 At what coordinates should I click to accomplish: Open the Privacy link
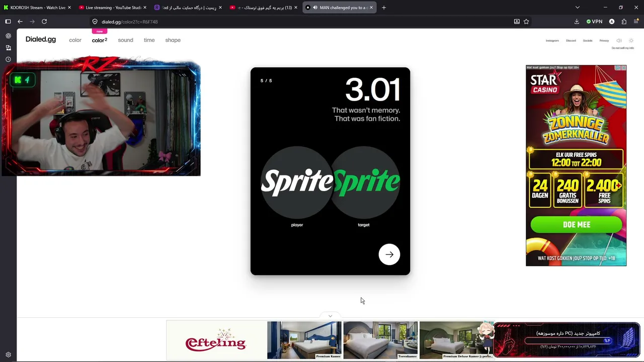click(604, 41)
